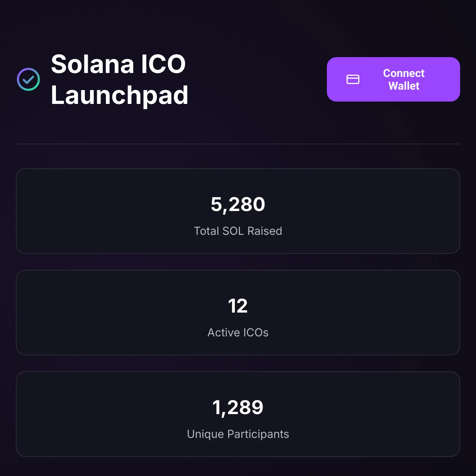Click the 5,280 SOL raised figure
The image size is (476, 476).
[238, 204]
